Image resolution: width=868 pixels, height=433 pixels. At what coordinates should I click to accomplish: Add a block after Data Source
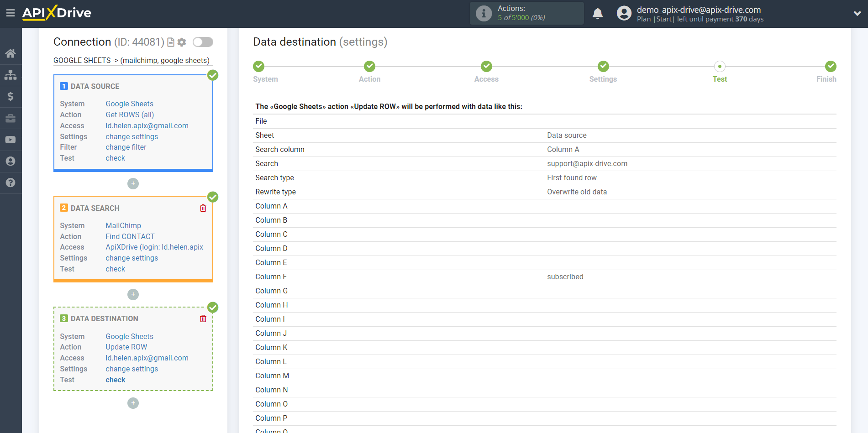[x=133, y=183]
